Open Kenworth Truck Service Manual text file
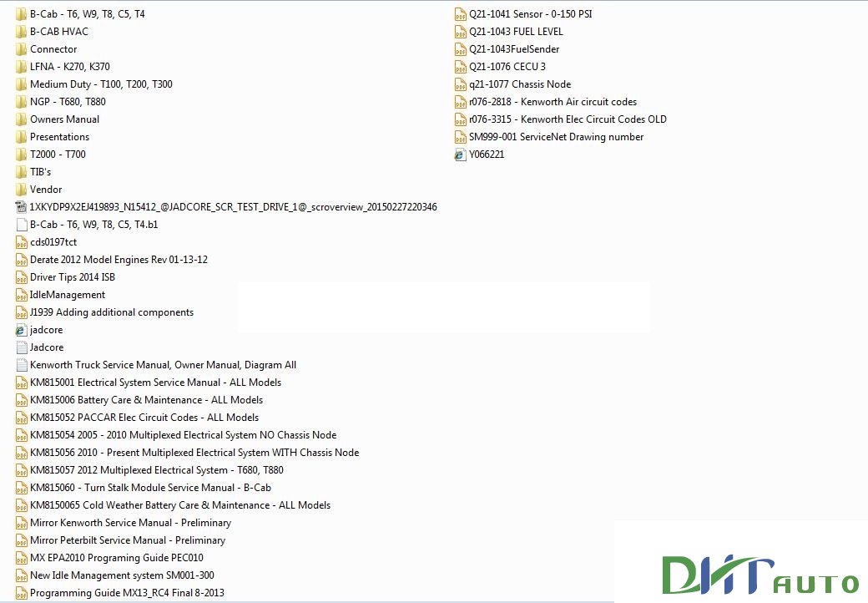The image size is (868, 603). pyautogui.click(x=160, y=364)
